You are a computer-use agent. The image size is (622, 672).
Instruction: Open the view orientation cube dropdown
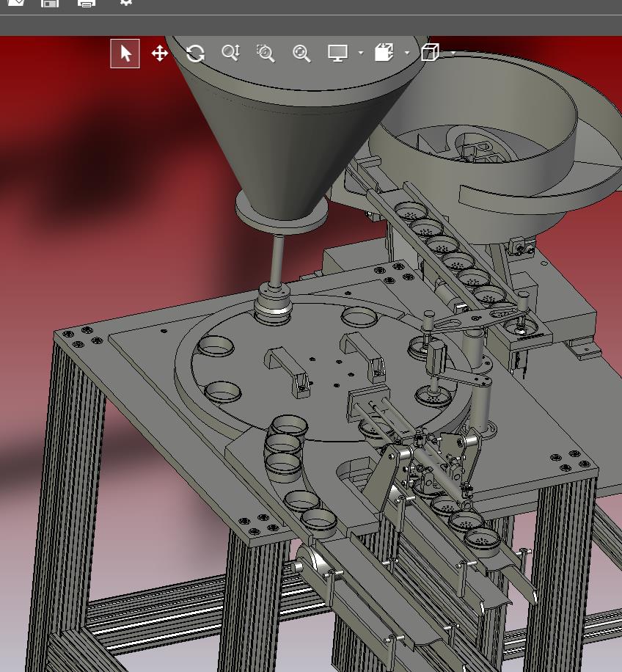(453, 53)
